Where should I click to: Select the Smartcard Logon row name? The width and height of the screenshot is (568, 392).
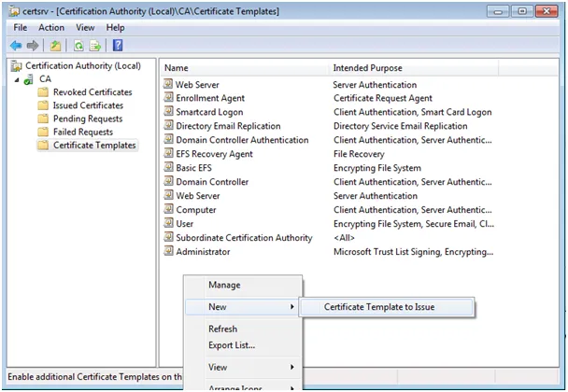point(210,112)
